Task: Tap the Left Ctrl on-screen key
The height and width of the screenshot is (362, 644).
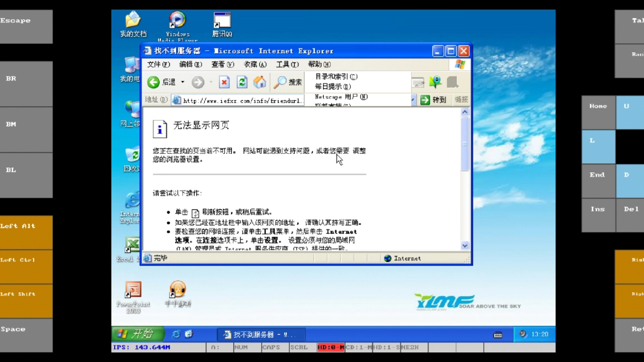Action: click(26, 266)
